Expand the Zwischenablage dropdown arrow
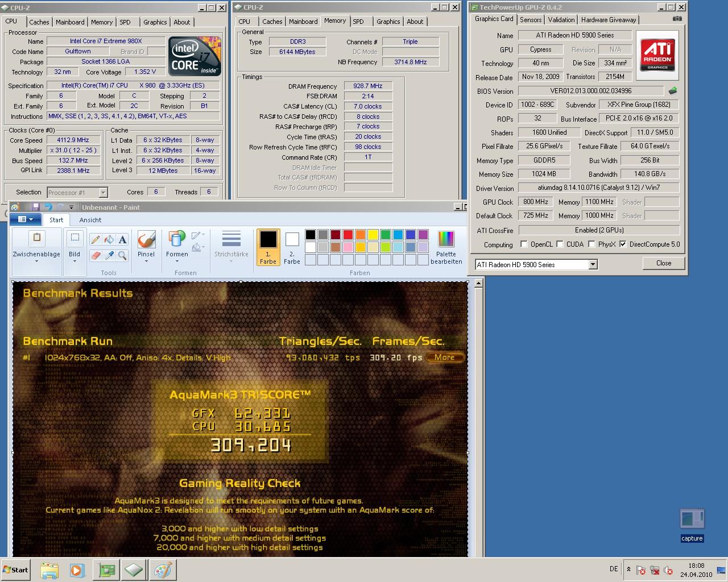Viewport: 728px width, 582px height. (x=36, y=261)
